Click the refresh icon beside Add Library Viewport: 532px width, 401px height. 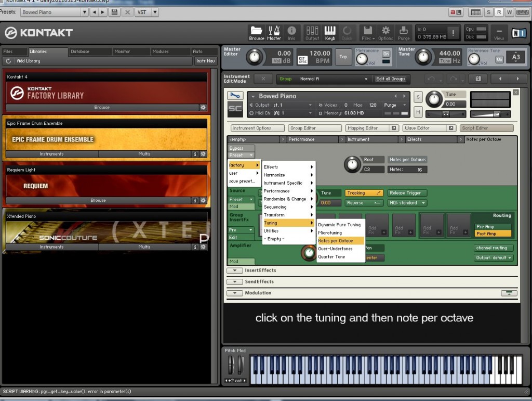[8, 61]
